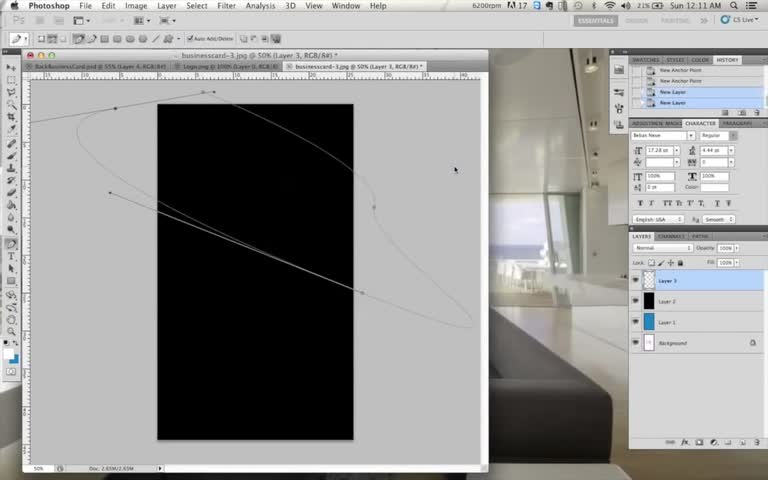Select the Horizontal Type tool

pos(11,256)
